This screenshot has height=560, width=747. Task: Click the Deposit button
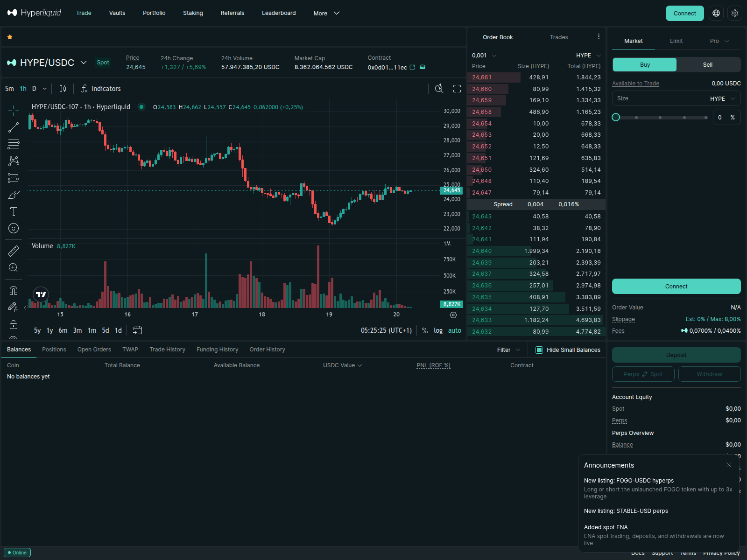pyautogui.click(x=677, y=355)
